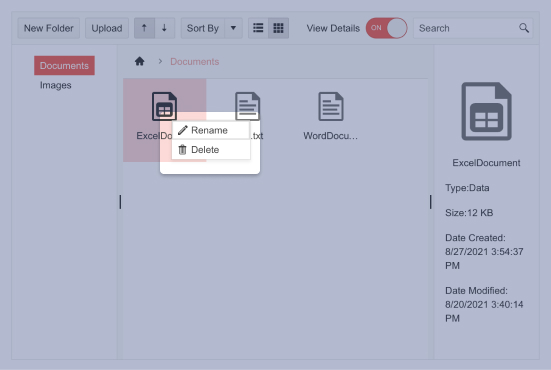Sort ascending with the up arrow
Viewport: 551px width, 370px height.
point(144,28)
